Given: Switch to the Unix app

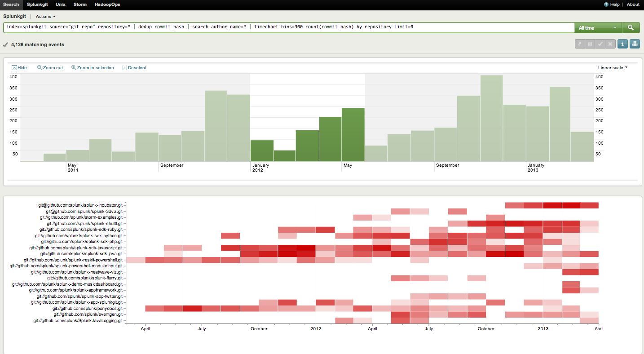Looking at the screenshot, I should click(60, 4).
